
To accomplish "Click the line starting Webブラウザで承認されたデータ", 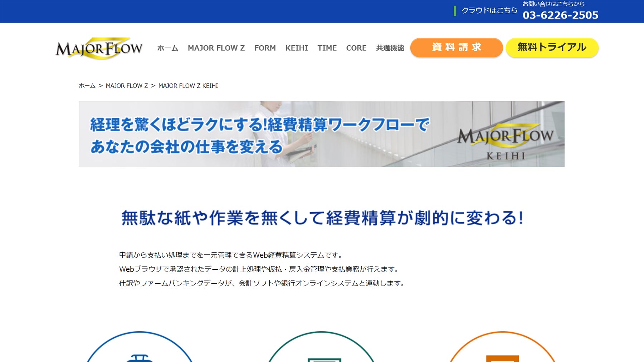I will (259, 269).
